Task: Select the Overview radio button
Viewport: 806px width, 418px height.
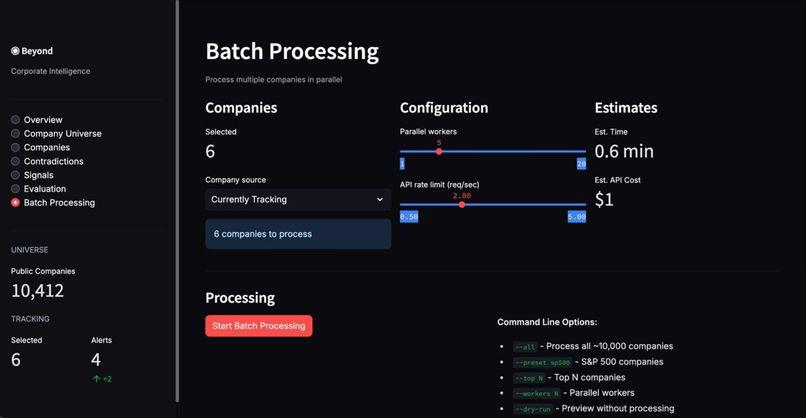Action: coord(15,120)
